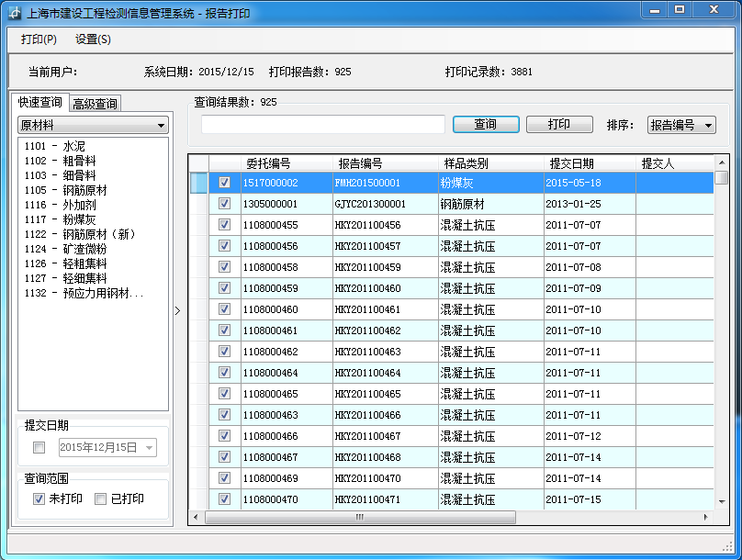742x560 pixels.
Task: Click the 查询 search button
Action: point(485,125)
